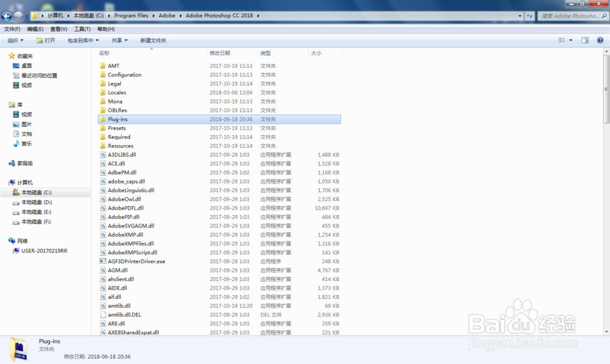Select 网络 in navigation pane
The height and width of the screenshot is (364, 610).
point(22,241)
